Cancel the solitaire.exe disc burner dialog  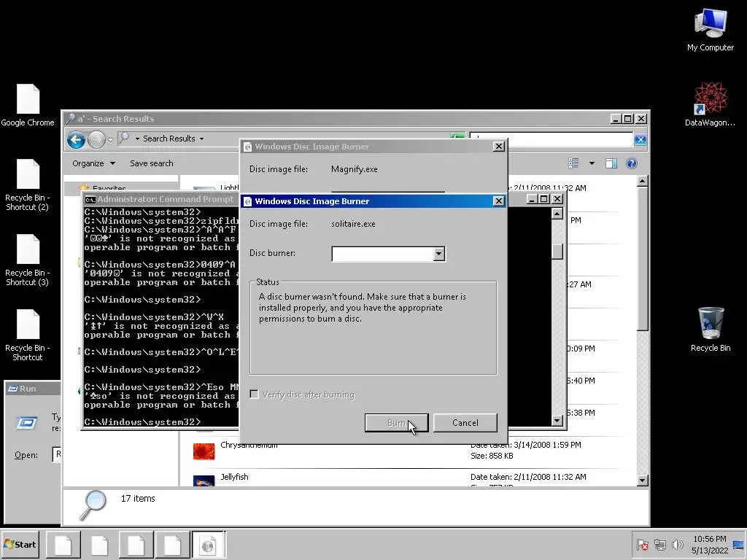(x=465, y=422)
